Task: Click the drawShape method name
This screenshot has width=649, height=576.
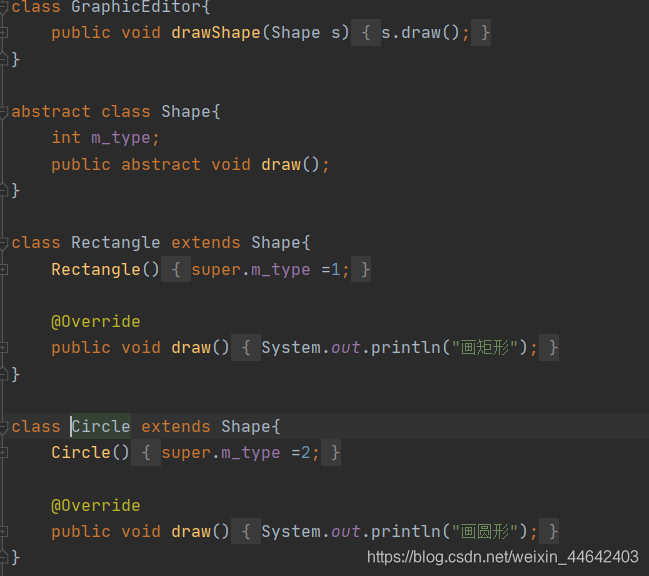Action: click(x=216, y=32)
